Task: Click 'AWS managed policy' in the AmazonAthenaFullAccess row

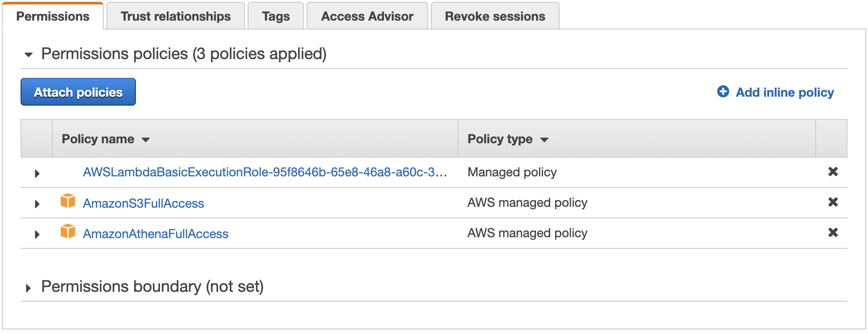Action: click(527, 233)
